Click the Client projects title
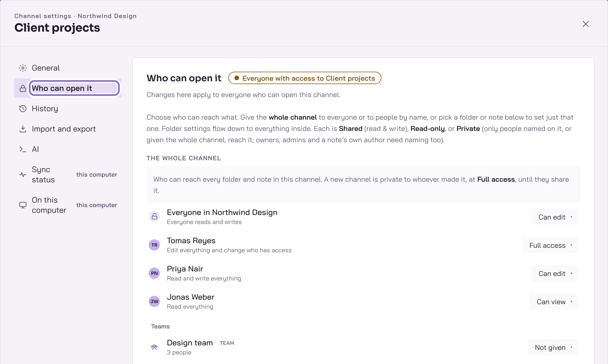Screen dimensions: 608x364 [57, 28]
